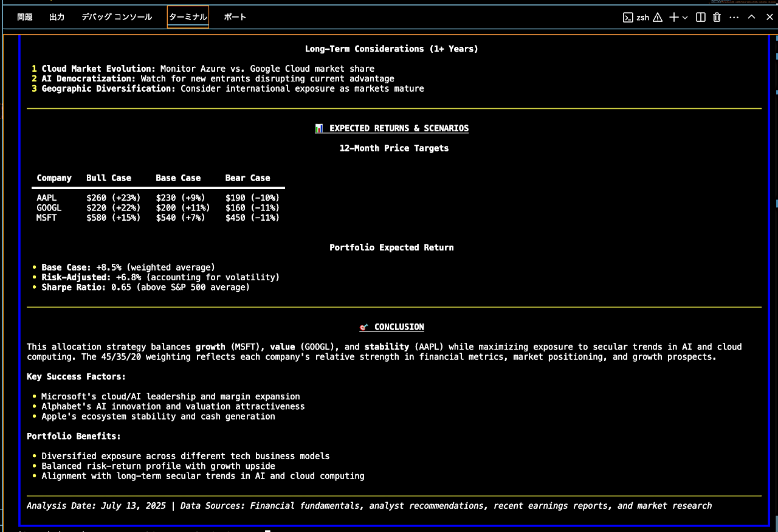Split the terminal pane
The height and width of the screenshot is (532, 778).
pyautogui.click(x=701, y=18)
